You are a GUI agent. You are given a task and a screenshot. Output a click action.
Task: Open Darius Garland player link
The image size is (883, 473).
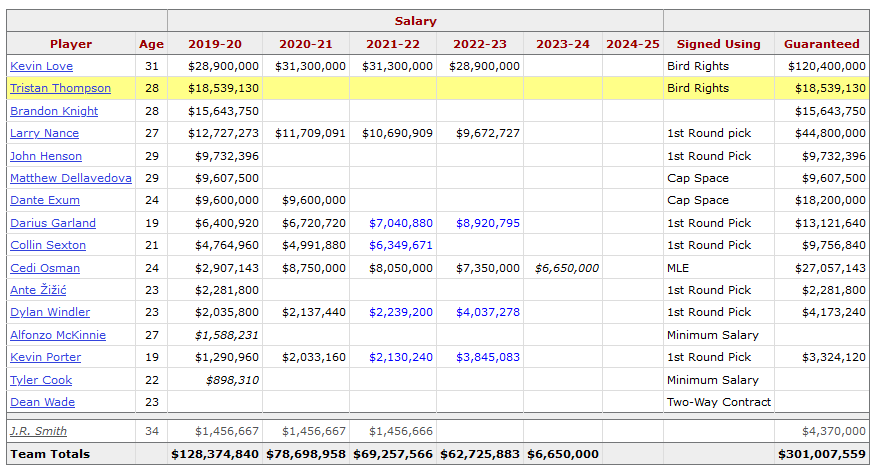pos(53,223)
